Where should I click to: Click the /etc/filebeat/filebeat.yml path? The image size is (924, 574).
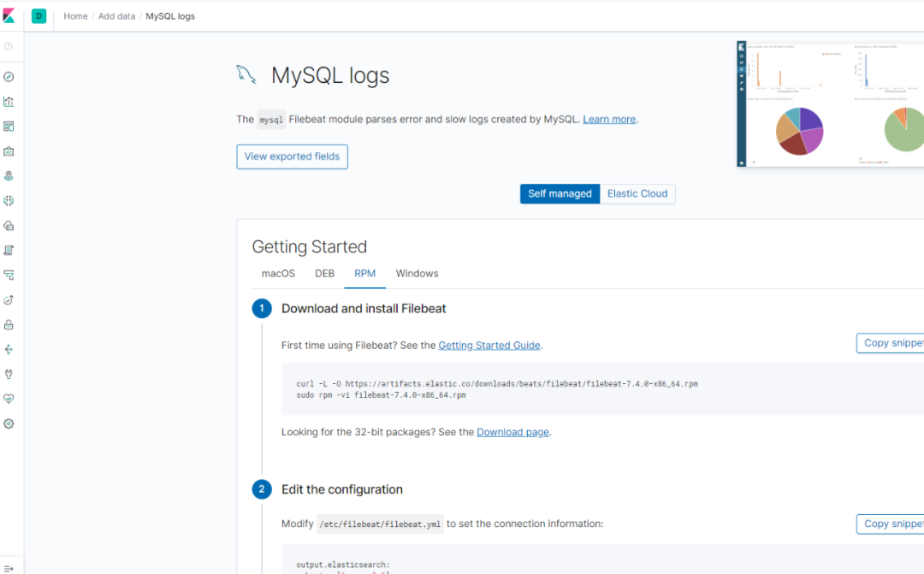380,524
